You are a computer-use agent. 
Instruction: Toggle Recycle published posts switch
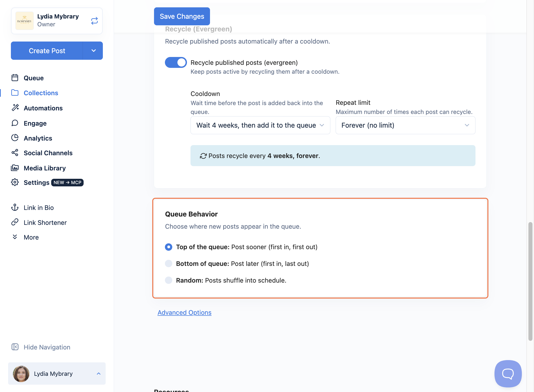[x=176, y=63]
